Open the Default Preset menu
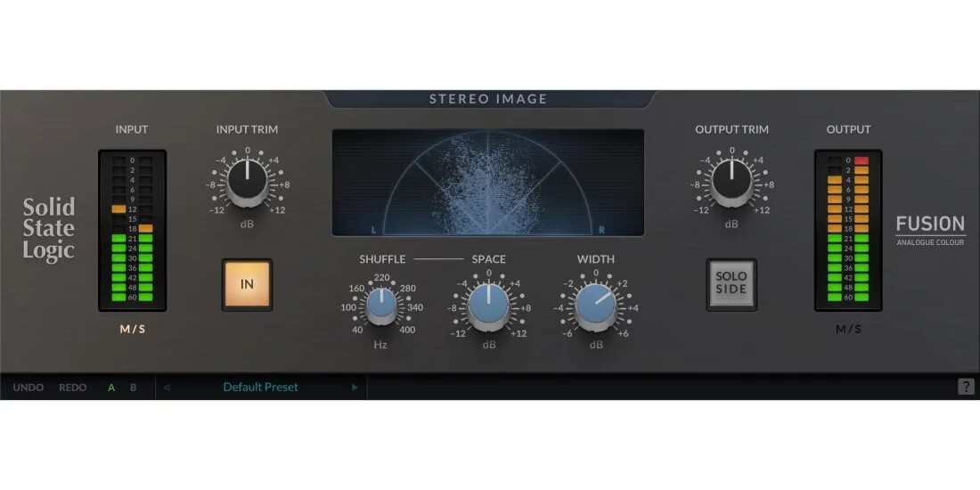 click(261, 387)
